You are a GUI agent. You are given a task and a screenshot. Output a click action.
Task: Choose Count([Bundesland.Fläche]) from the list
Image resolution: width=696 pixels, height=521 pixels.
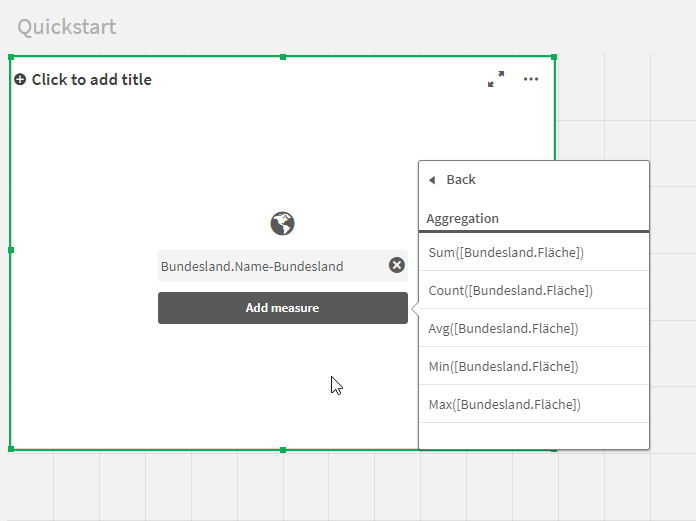click(x=510, y=291)
